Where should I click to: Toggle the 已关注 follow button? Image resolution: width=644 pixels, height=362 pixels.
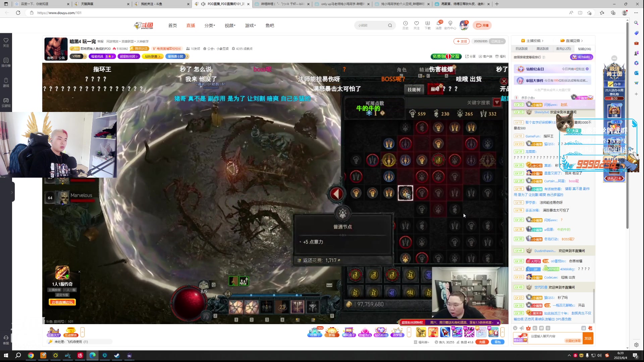point(497,41)
